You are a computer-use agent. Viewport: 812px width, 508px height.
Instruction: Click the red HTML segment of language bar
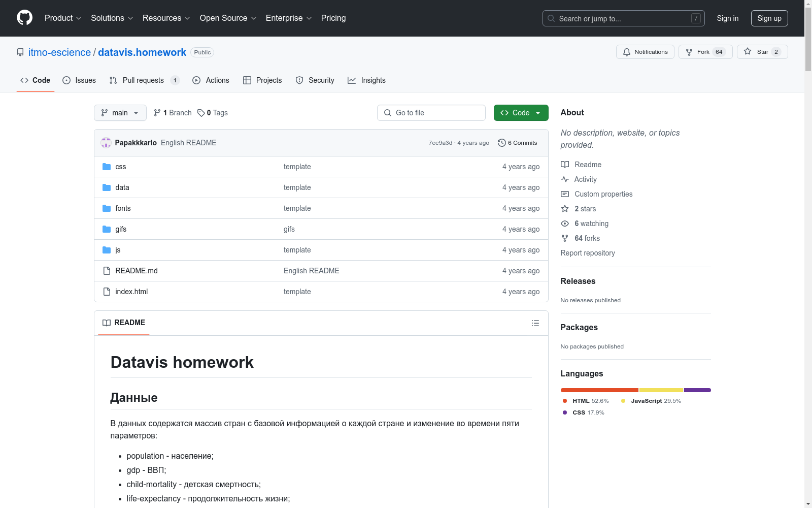(599, 390)
